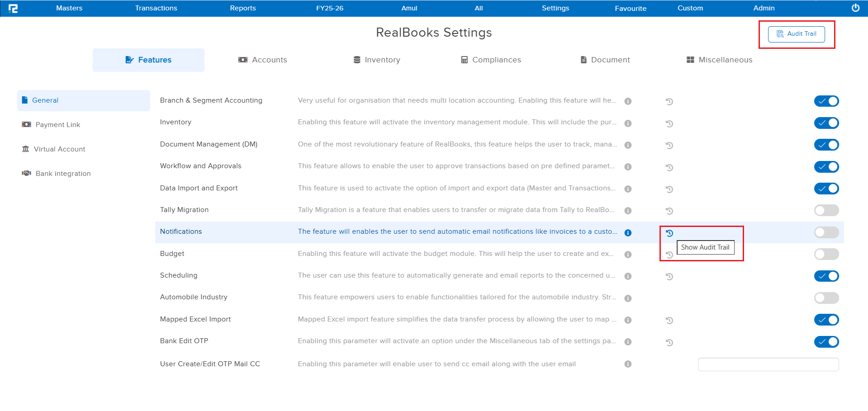
Task: Click Show Audit Trail history icon for Notifications
Action: [669, 232]
